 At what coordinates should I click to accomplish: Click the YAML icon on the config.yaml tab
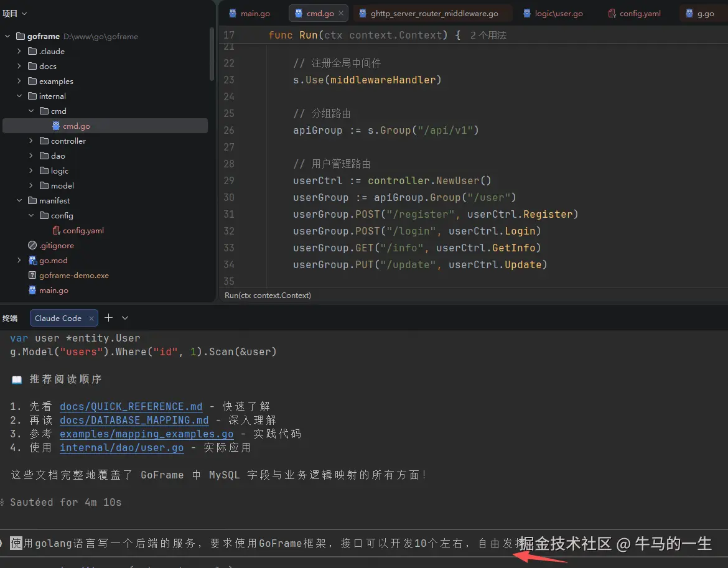612,12
